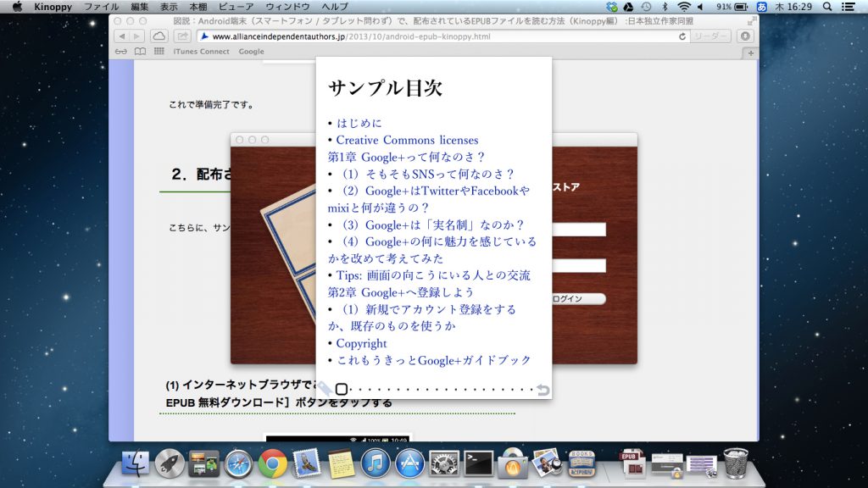Click the Safari address bar

click(x=442, y=36)
